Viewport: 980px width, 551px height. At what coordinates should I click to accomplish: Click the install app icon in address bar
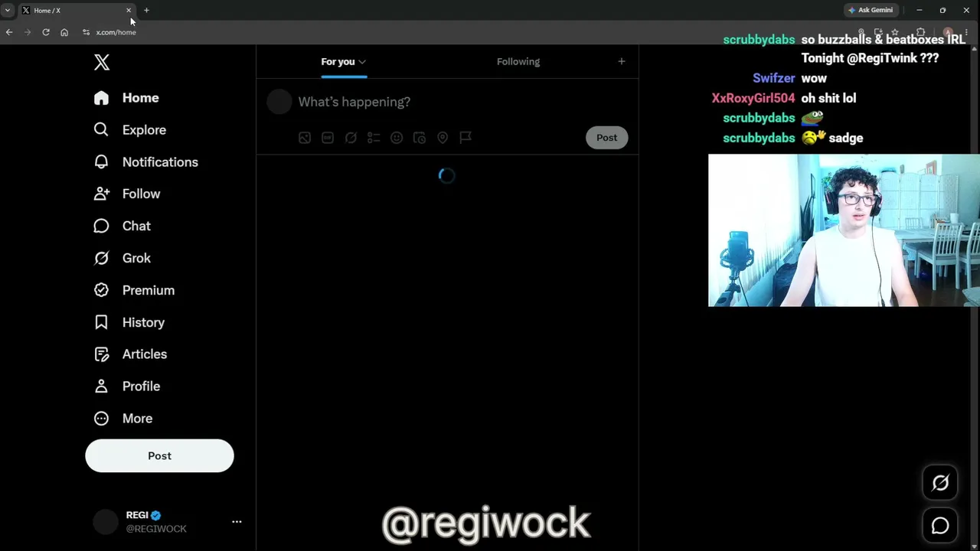[x=878, y=32]
